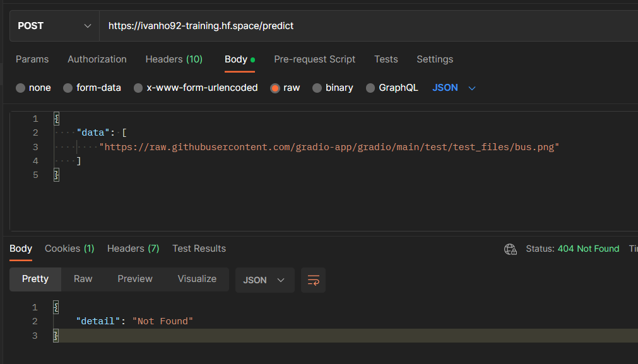Click the request URL input field
The height and width of the screenshot is (364, 638).
(x=252, y=25)
